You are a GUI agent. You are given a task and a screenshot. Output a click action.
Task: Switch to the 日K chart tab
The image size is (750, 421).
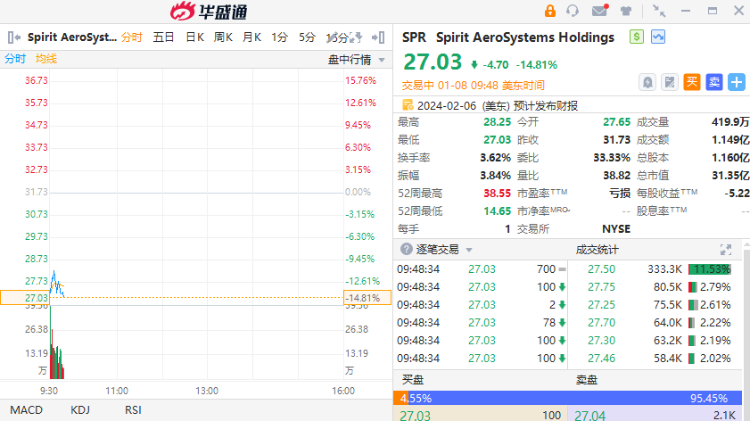[x=194, y=37]
